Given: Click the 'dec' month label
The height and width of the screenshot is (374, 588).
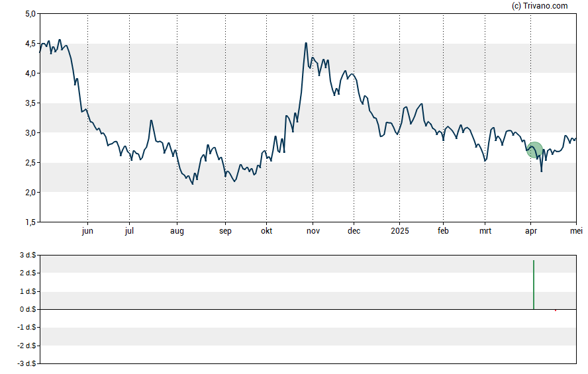Looking at the screenshot, I should tap(354, 231).
